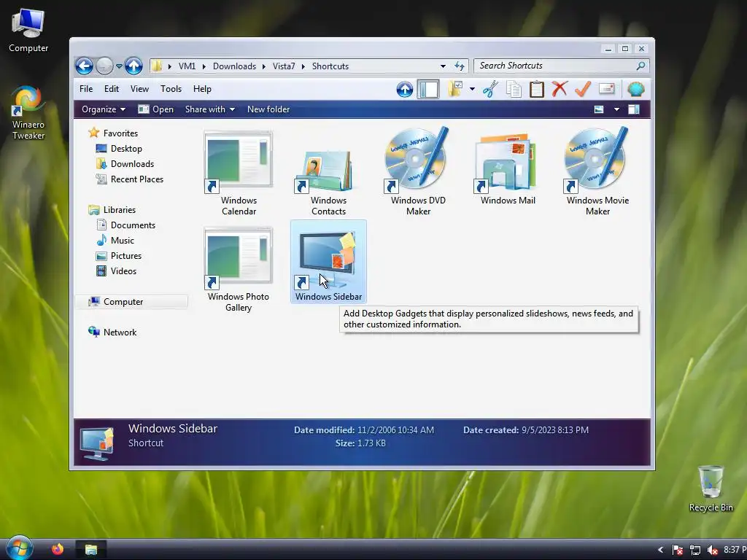Click the Windows Start orb
747x560 pixels.
(x=19, y=548)
